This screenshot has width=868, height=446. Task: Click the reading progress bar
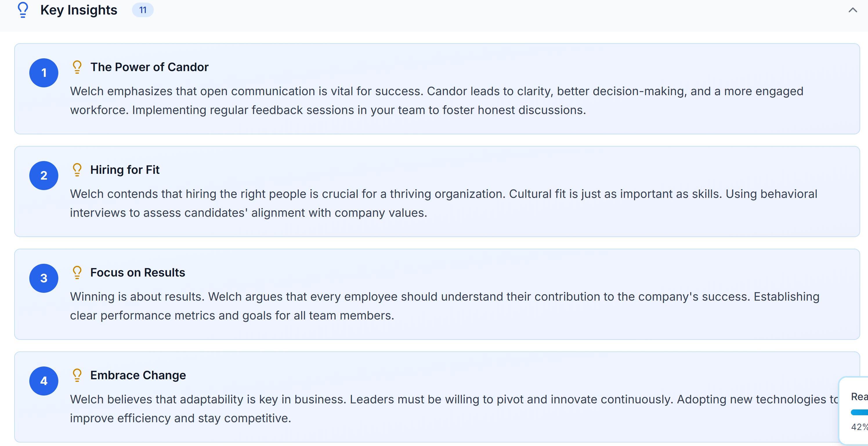[x=859, y=412]
